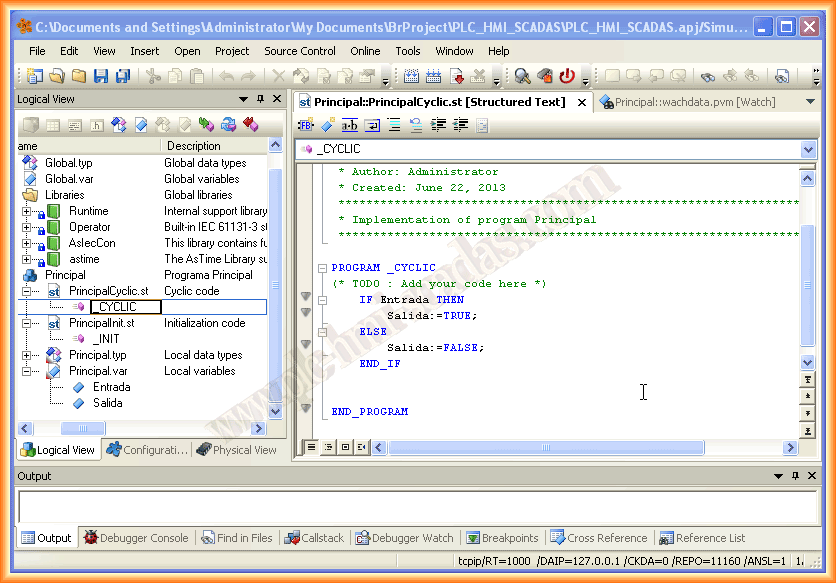
Task: Expand the Runtime library tree node
Action: coord(26,211)
